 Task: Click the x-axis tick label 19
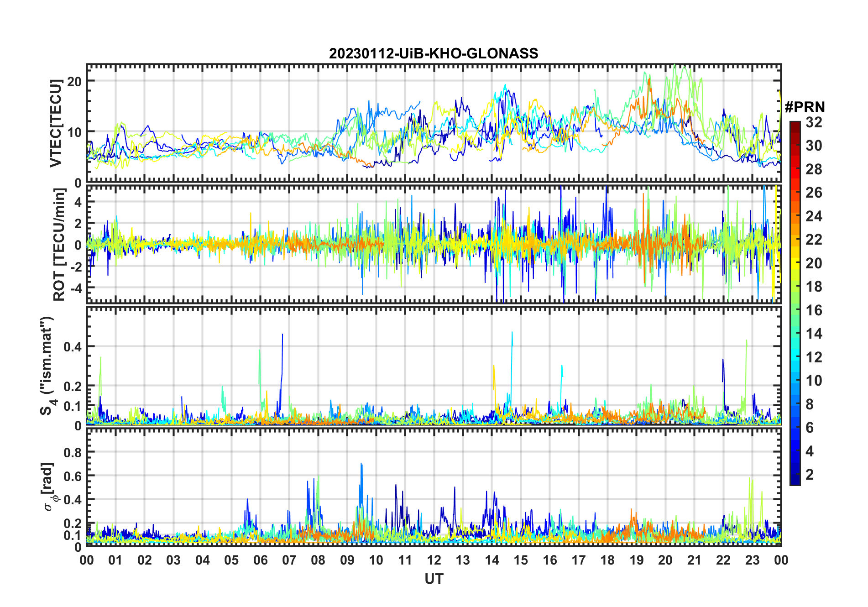pyautogui.click(x=637, y=560)
